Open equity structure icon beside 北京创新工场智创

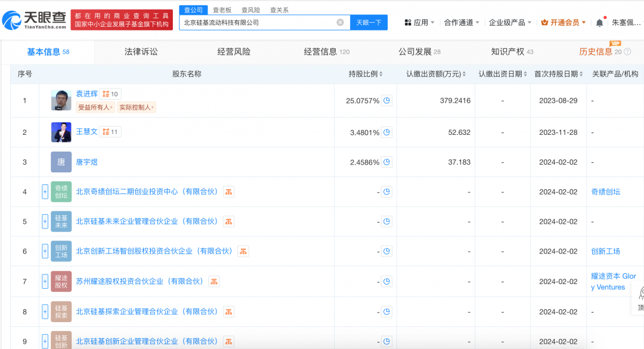tap(243, 251)
